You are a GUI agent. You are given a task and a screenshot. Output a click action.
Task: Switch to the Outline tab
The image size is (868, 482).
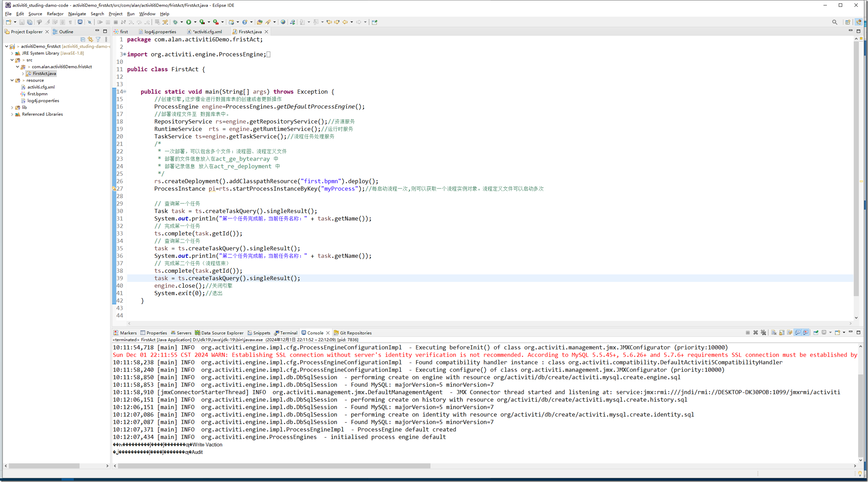(x=63, y=32)
